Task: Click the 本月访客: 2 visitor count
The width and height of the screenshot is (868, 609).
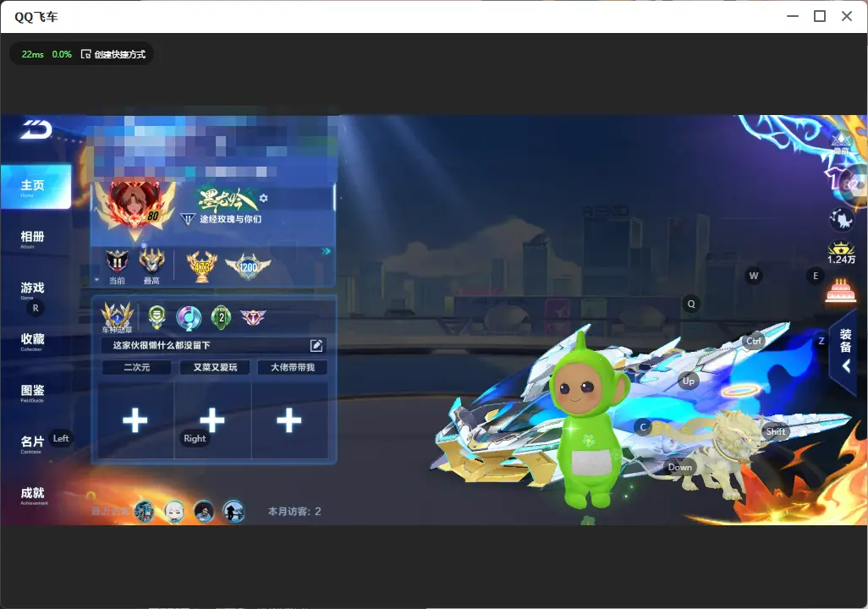Action: [x=294, y=512]
